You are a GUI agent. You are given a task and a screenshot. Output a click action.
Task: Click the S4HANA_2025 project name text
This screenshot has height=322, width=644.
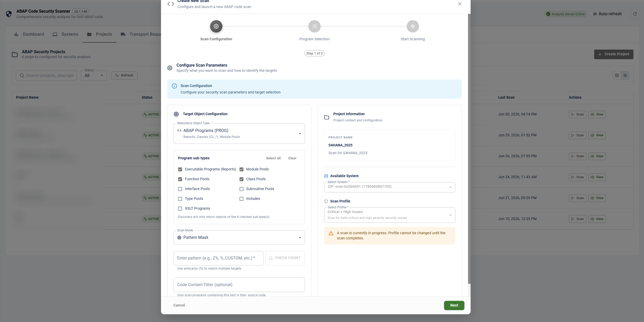click(x=340, y=145)
